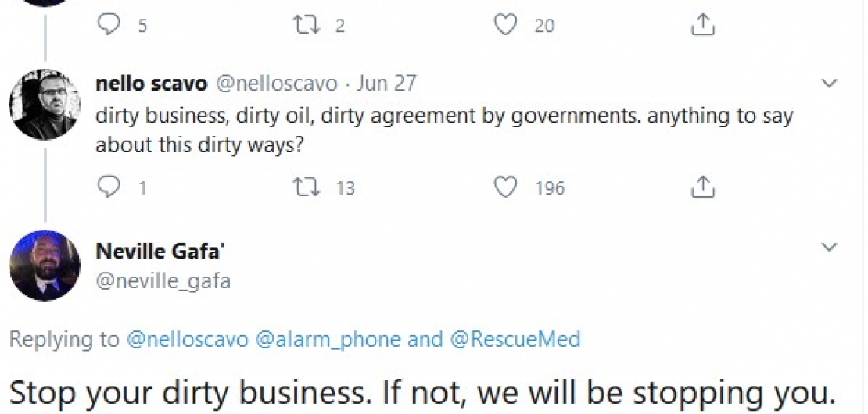Click the nello scavo display name
The image size is (868, 414).
152,84
